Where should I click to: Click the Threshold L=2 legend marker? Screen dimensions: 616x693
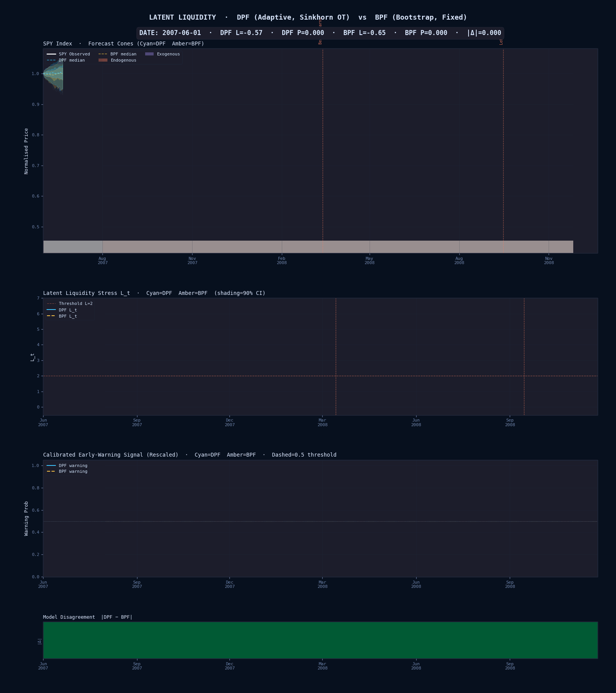click(x=51, y=303)
